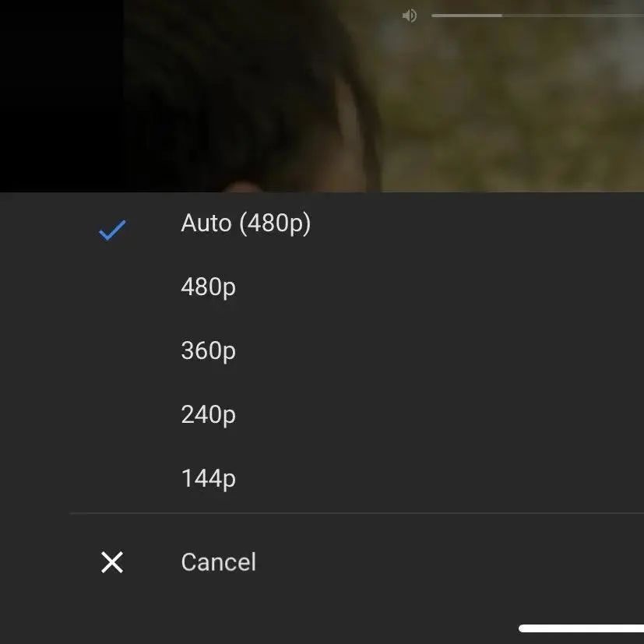644x644 pixels.
Task: Tap the white home indicator bar
Action: [581, 628]
